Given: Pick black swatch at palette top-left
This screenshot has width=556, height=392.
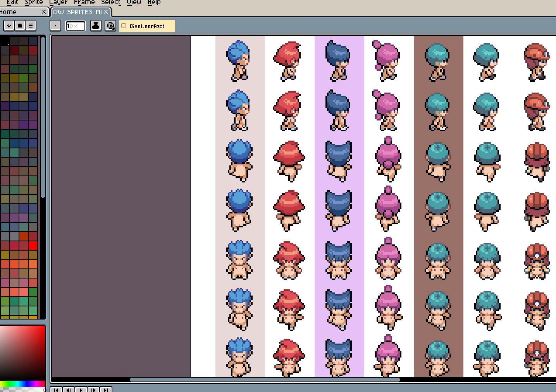Looking at the screenshot, I should point(5,41).
